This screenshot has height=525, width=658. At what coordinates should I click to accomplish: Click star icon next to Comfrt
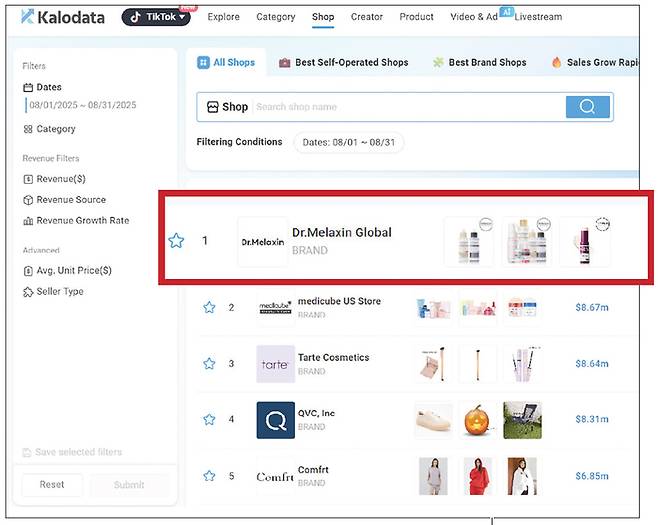coord(209,476)
